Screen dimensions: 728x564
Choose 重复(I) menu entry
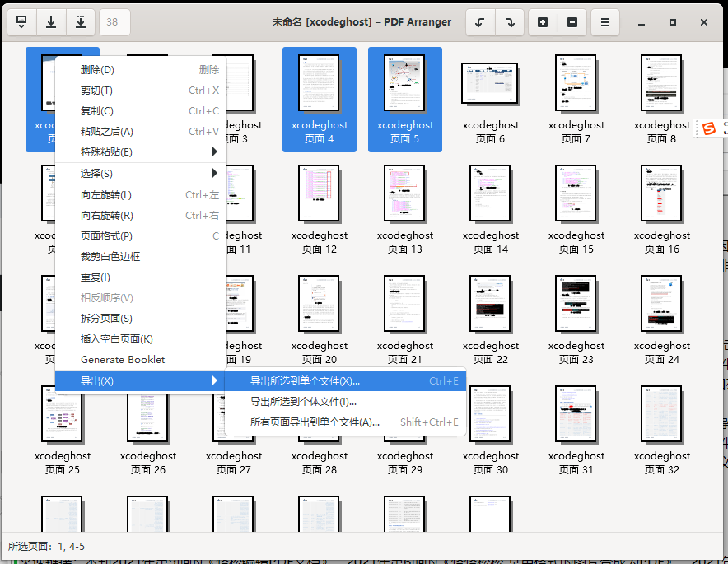tap(141, 277)
